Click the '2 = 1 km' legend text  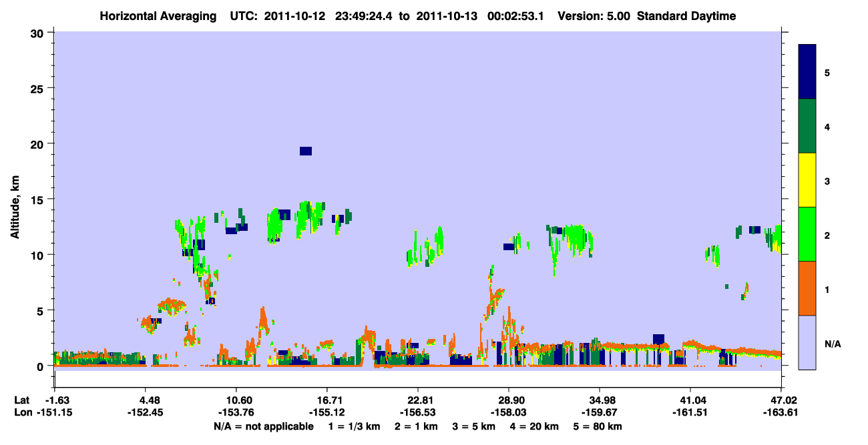coord(415,426)
